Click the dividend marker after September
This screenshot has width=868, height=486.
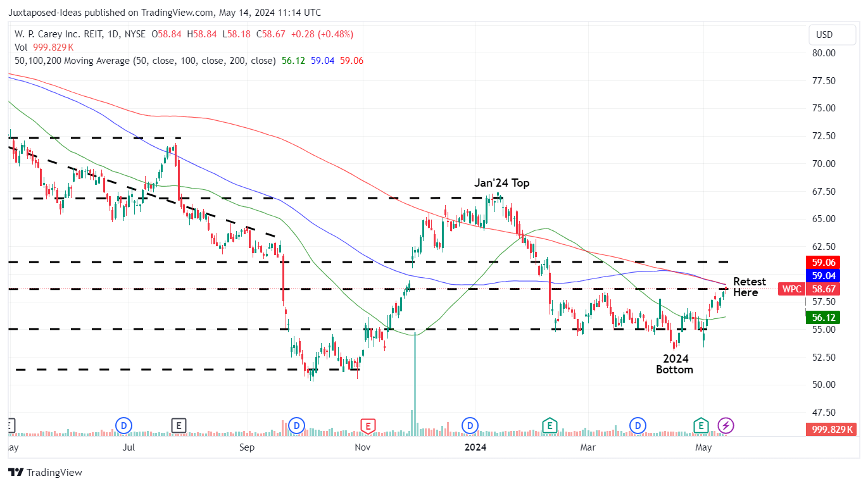tap(296, 426)
